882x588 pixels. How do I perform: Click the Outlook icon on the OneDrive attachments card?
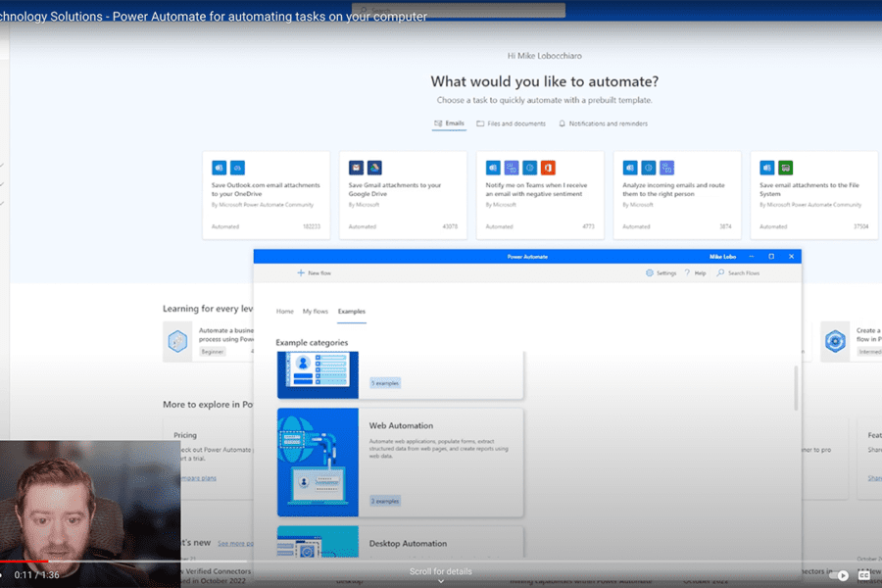[220, 168]
